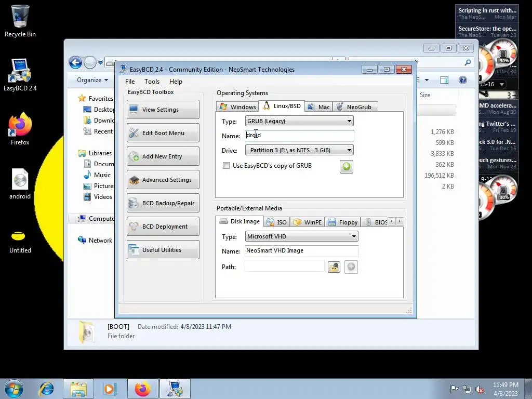Image resolution: width=532 pixels, height=399 pixels.
Task: Select Add New Entry in toolbox
Action: (163, 156)
